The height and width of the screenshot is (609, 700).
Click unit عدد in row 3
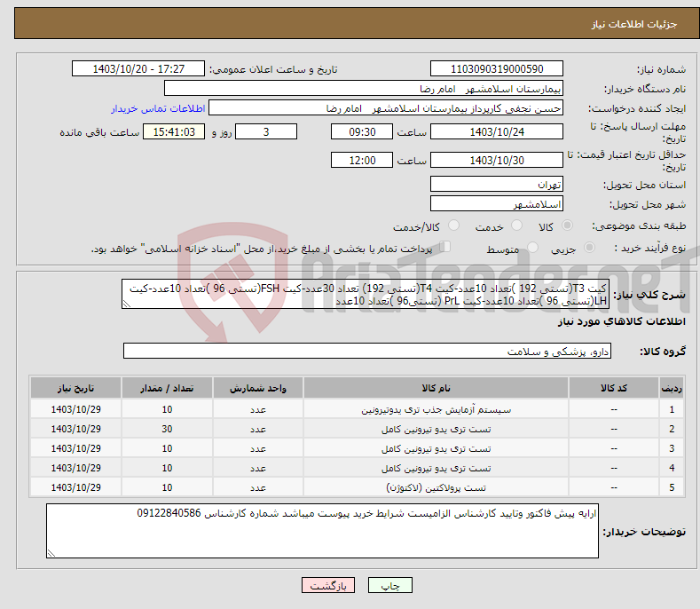pos(258,449)
